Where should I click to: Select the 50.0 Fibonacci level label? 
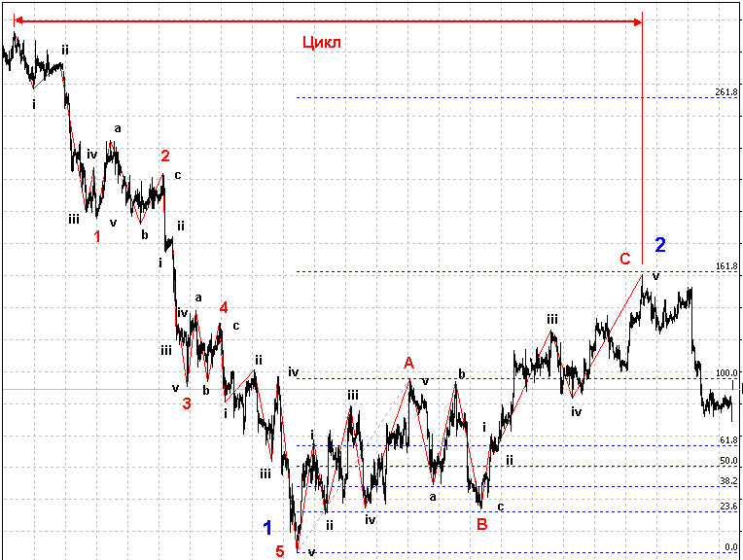[728, 462]
